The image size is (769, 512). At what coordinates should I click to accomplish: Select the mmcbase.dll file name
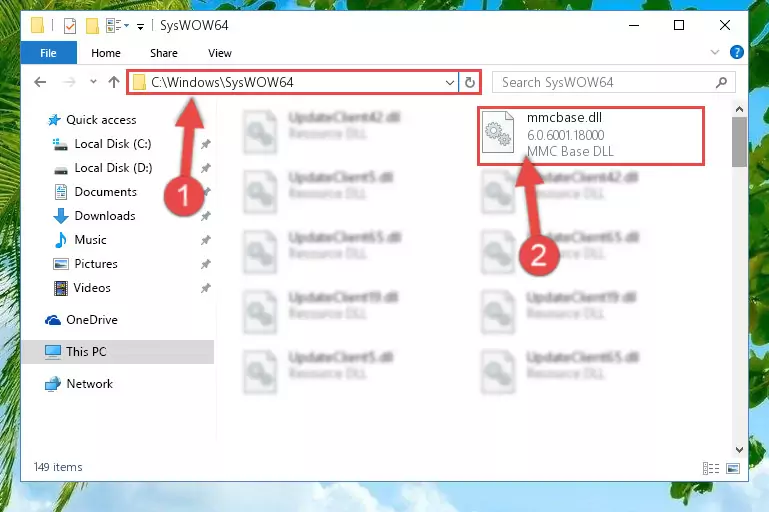tap(564, 118)
